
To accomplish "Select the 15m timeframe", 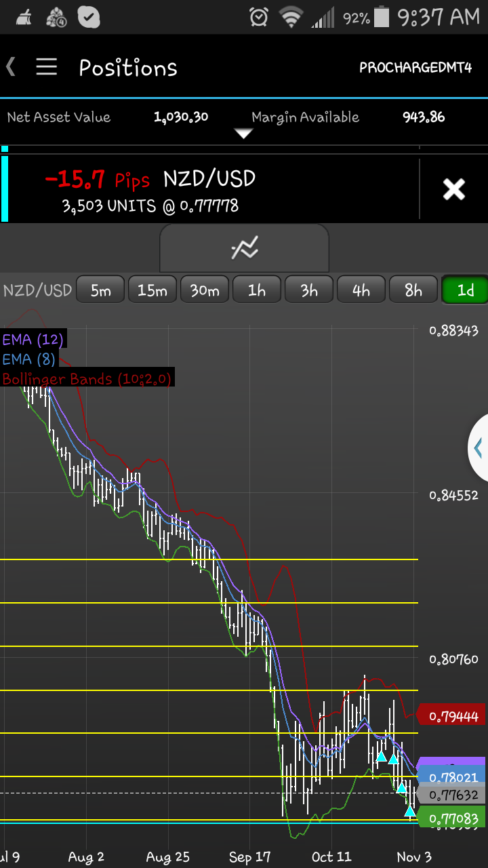I will (x=152, y=290).
